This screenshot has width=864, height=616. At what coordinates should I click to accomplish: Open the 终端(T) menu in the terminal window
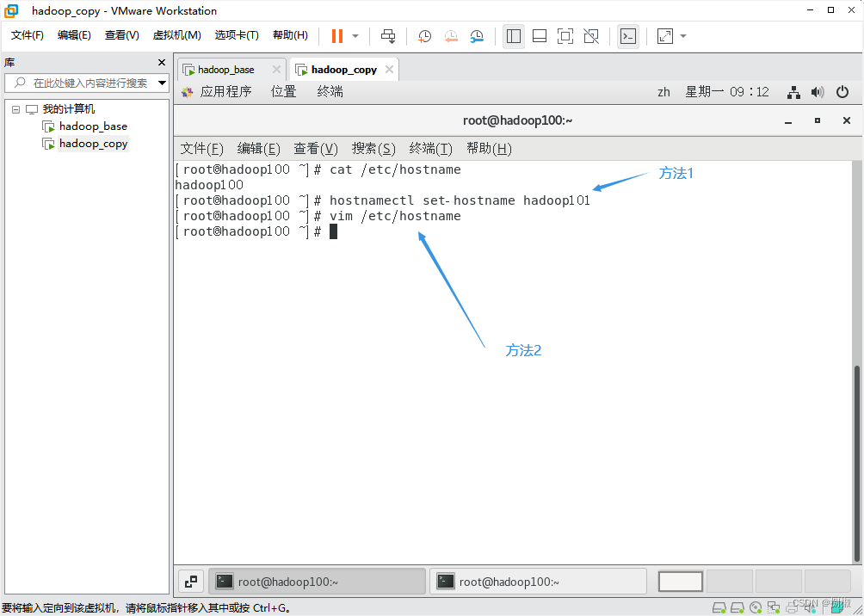pyautogui.click(x=430, y=148)
